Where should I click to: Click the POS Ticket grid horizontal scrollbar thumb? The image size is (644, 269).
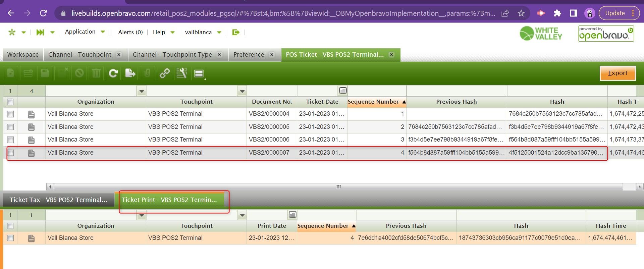[338, 186]
